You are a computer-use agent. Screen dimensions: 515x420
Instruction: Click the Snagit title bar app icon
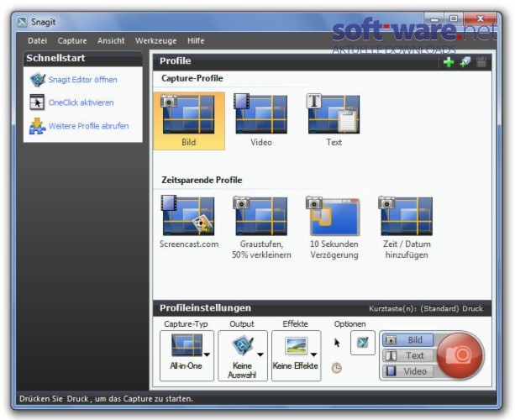pos(23,22)
